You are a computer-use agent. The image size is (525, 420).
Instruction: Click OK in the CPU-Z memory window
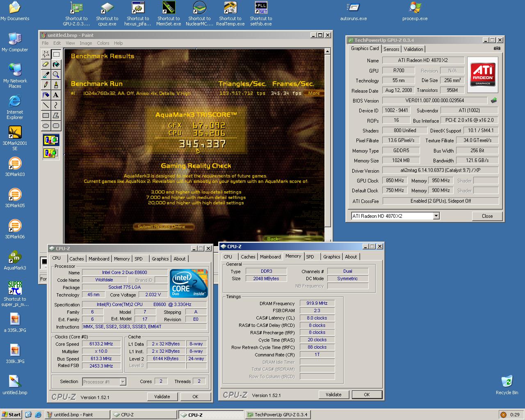pyautogui.click(x=367, y=395)
